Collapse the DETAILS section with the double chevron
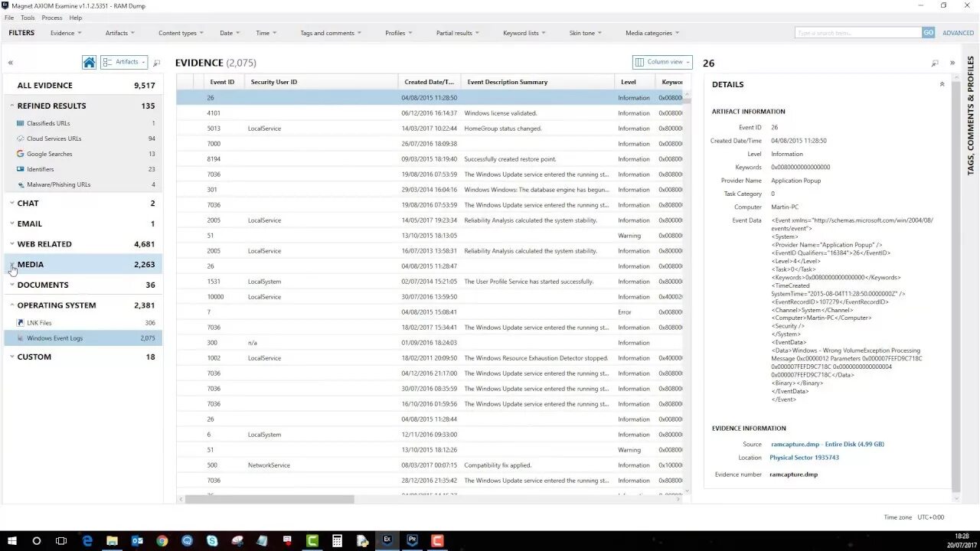Image resolution: width=980 pixels, height=551 pixels. pyautogui.click(x=942, y=84)
